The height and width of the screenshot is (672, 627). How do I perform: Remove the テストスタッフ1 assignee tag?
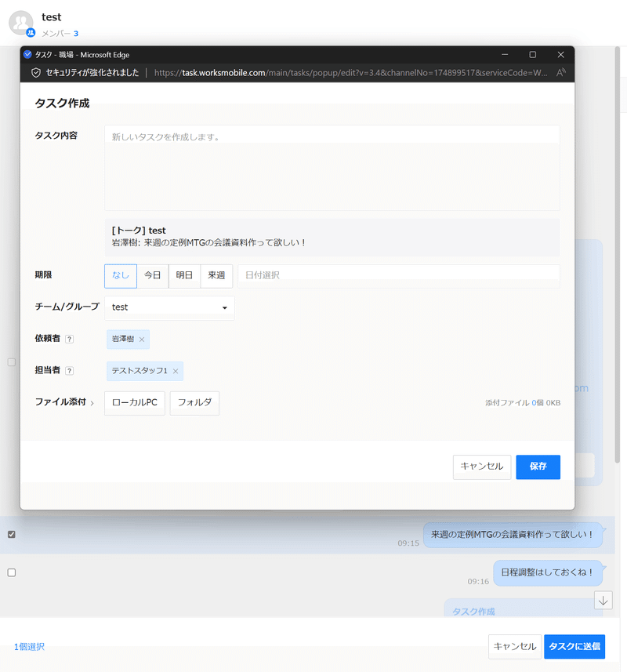[x=176, y=371]
